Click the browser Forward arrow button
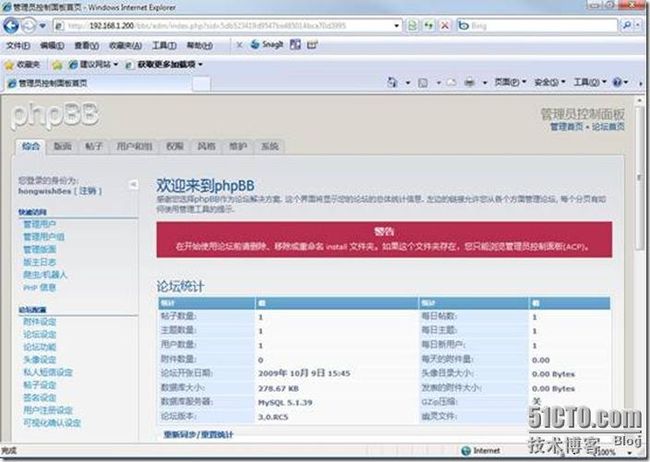 (29, 26)
